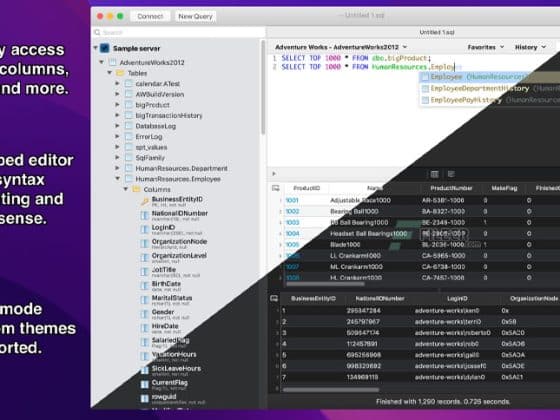Click the NationalIDNumber column icon
Image resolution: width=560 pixels, height=420 pixels.
(x=144, y=215)
